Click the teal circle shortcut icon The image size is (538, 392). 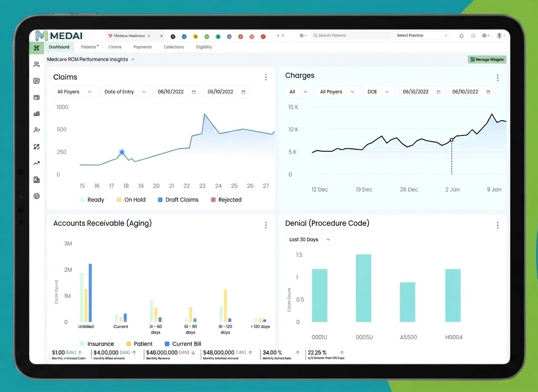pyautogui.click(x=218, y=36)
